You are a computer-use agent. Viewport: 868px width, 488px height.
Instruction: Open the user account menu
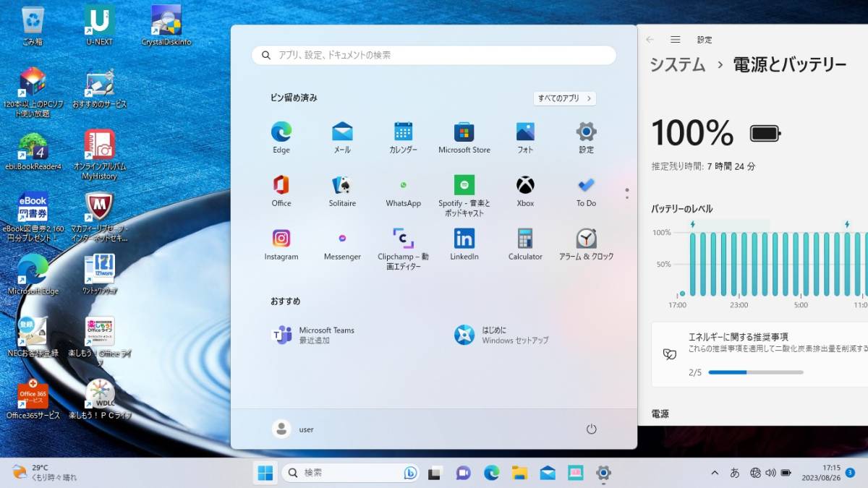[293, 429]
